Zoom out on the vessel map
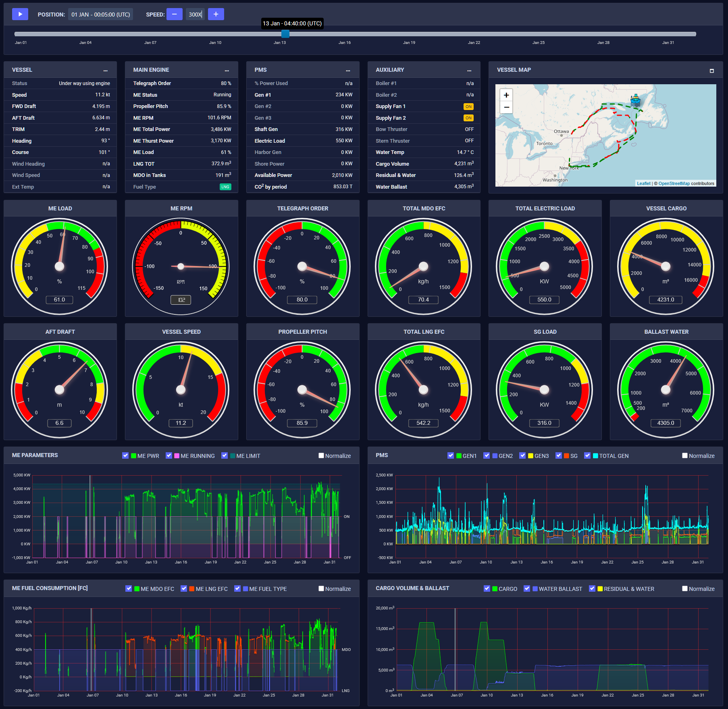The height and width of the screenshot is (709, 728). [506, 108]
